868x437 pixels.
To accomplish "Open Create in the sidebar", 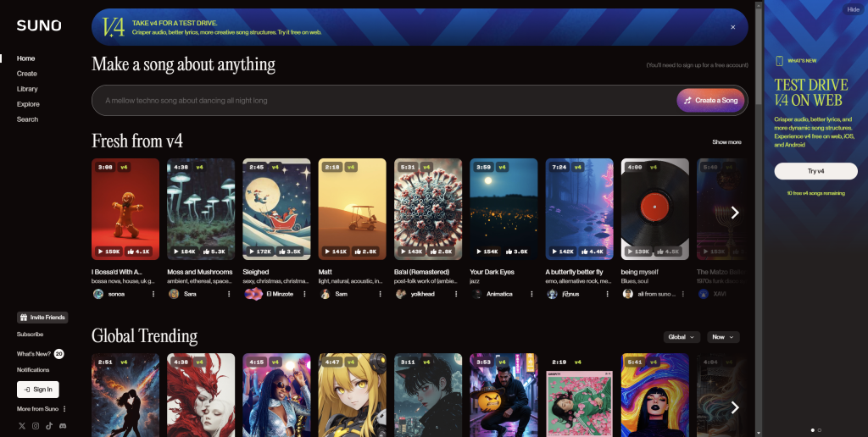I will [x=26, y=74].
